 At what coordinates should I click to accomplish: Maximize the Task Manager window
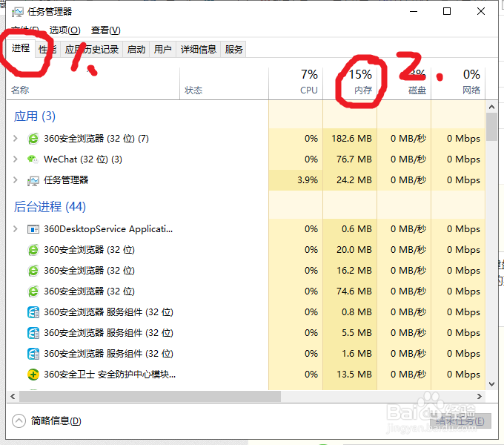(447, 12)
